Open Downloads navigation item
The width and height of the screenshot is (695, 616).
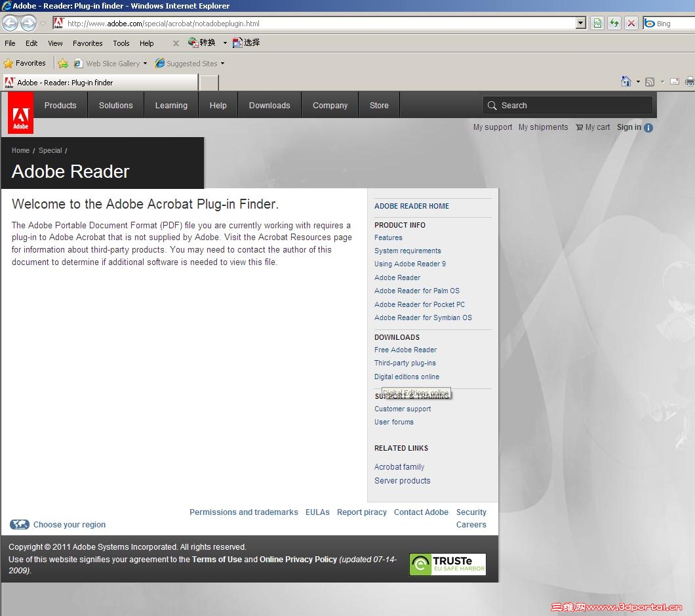[269, 105]
